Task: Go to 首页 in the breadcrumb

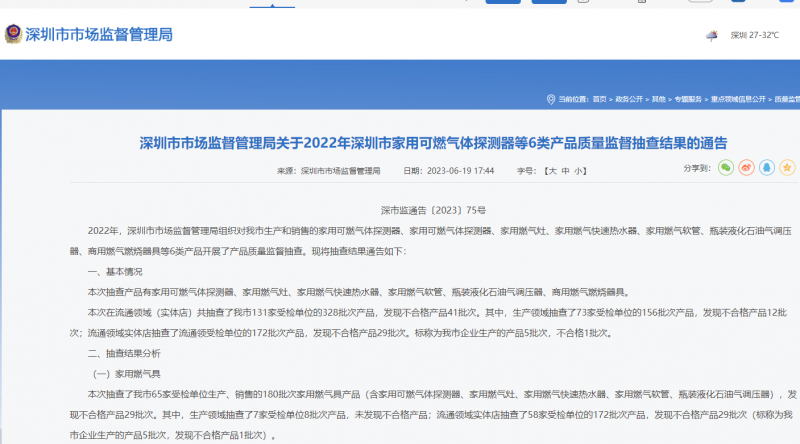Action: tap(599, 100)
